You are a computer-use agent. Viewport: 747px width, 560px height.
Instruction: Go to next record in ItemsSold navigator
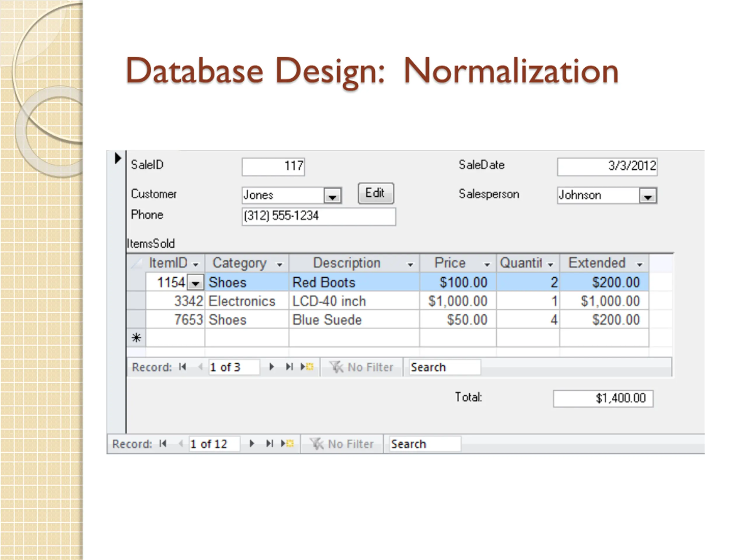pos(271,367)
